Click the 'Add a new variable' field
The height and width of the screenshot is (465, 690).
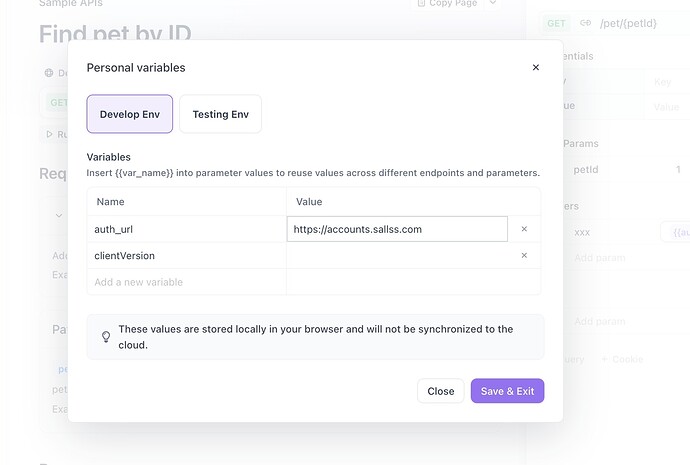186,282
